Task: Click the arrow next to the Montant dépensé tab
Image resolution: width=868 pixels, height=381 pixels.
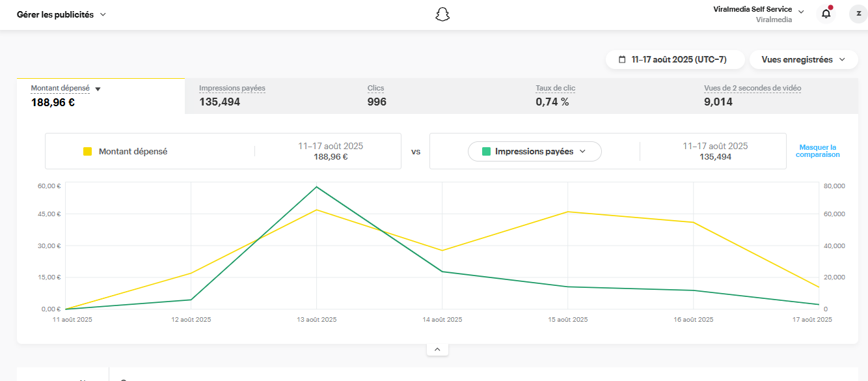Action: coord(98,89)
